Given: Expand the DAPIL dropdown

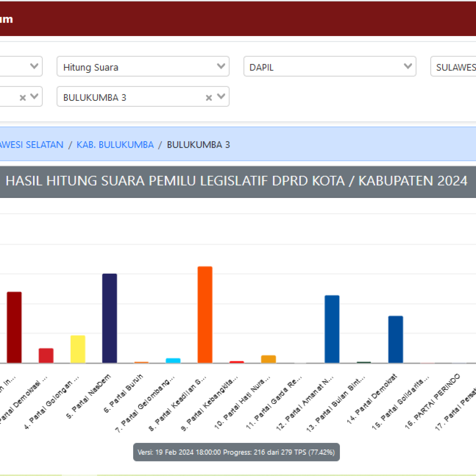Looking at the screenshot, I should pos(324,67).
